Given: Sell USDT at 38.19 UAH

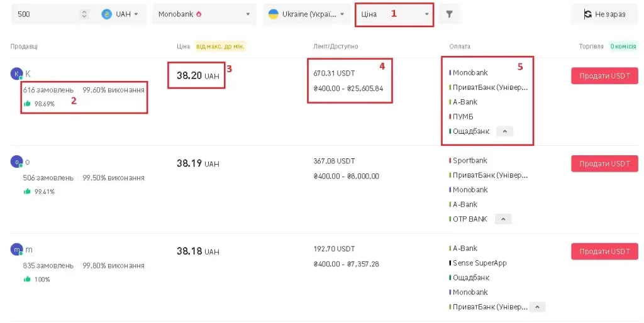Looking at the screenshot, I should pyautogui.click(x=604, y=164).
